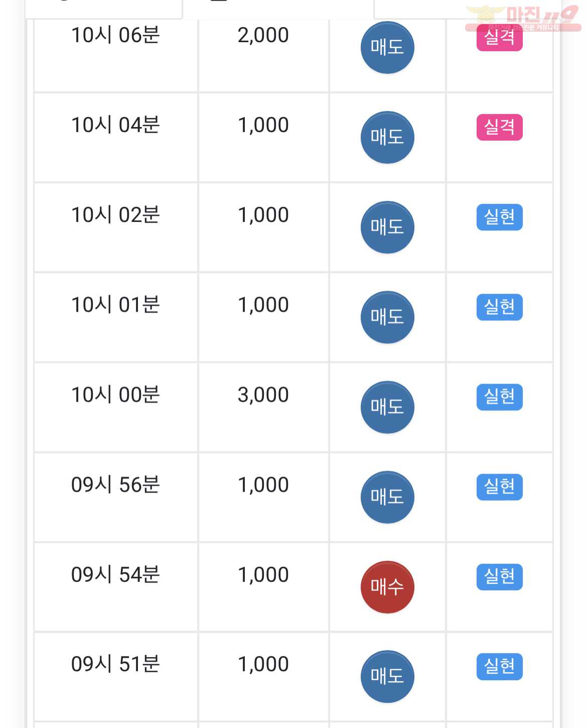Click the 09시 54분 time cell
The height and width of the screenshot is (728, 587).
click(x=116, y=587)
